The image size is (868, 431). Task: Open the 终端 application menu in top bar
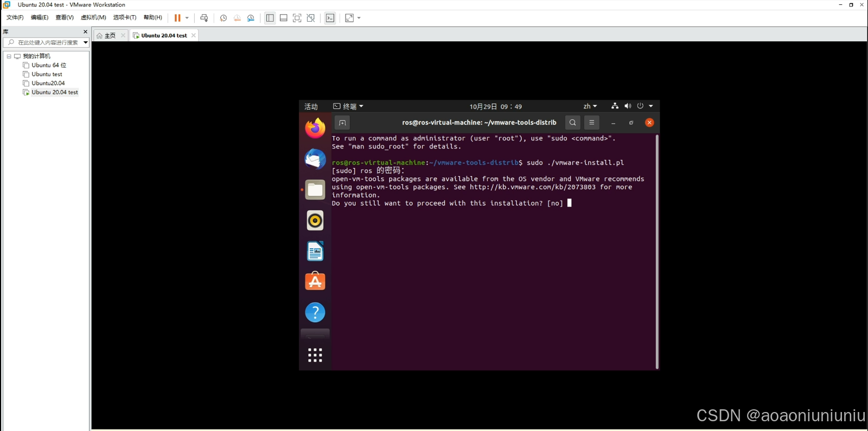348,106
